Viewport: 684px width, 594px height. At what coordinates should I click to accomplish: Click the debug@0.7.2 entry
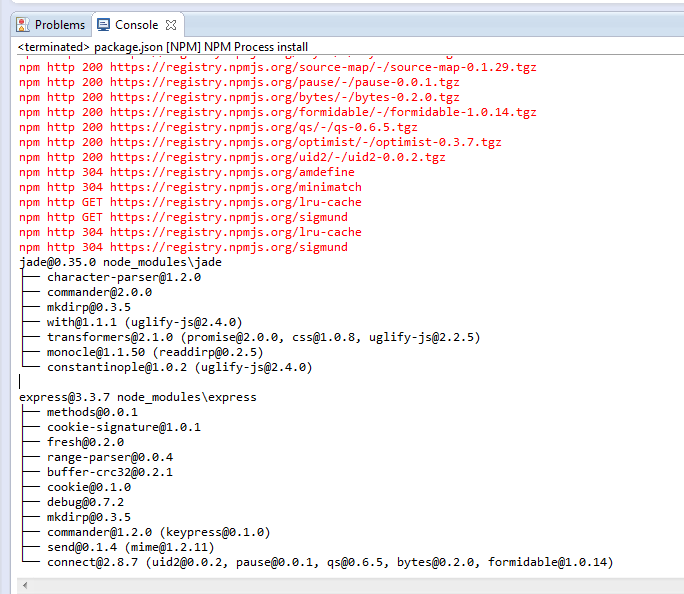(86, 502)
